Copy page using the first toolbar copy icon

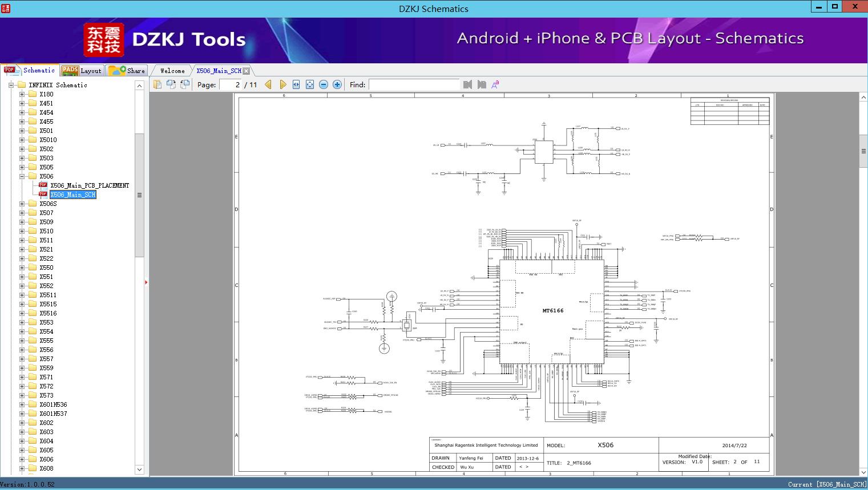(x=158, y=84)
